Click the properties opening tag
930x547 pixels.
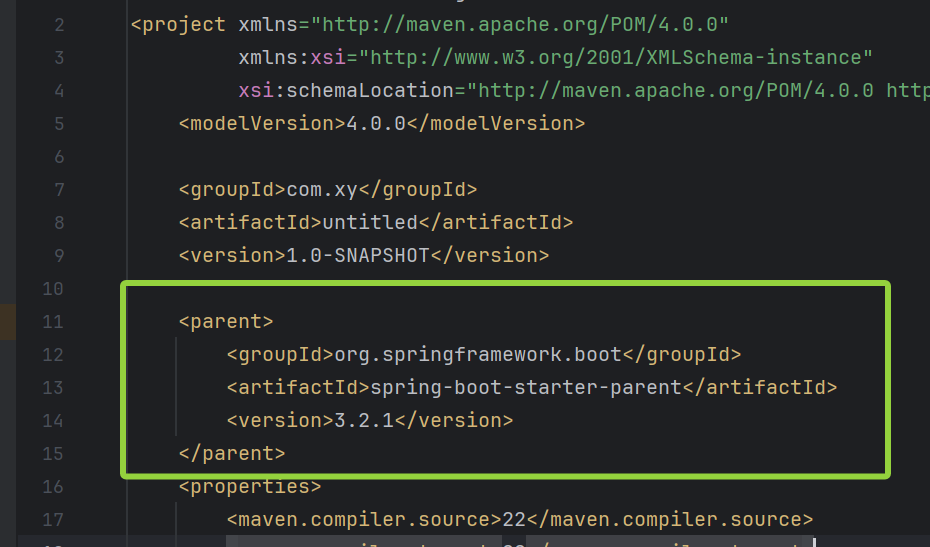click(250, 486)
